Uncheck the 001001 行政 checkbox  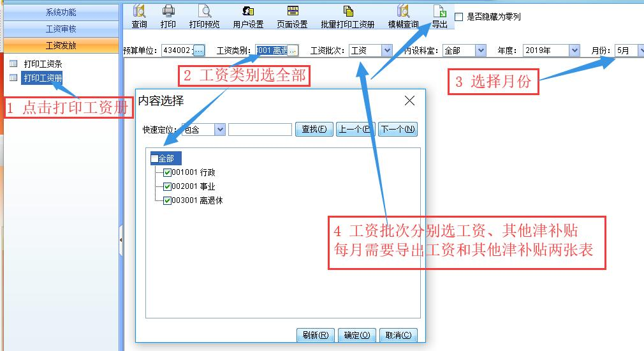(x=168, y=173)
